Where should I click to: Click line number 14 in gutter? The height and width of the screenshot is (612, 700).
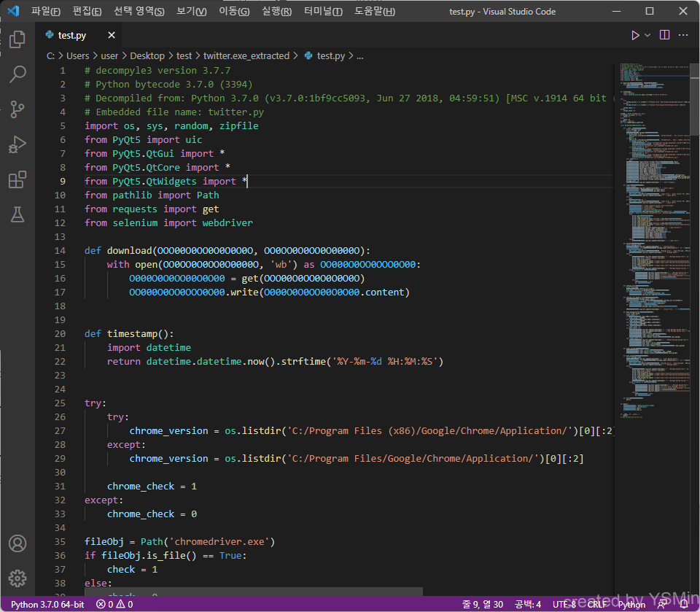60,251
